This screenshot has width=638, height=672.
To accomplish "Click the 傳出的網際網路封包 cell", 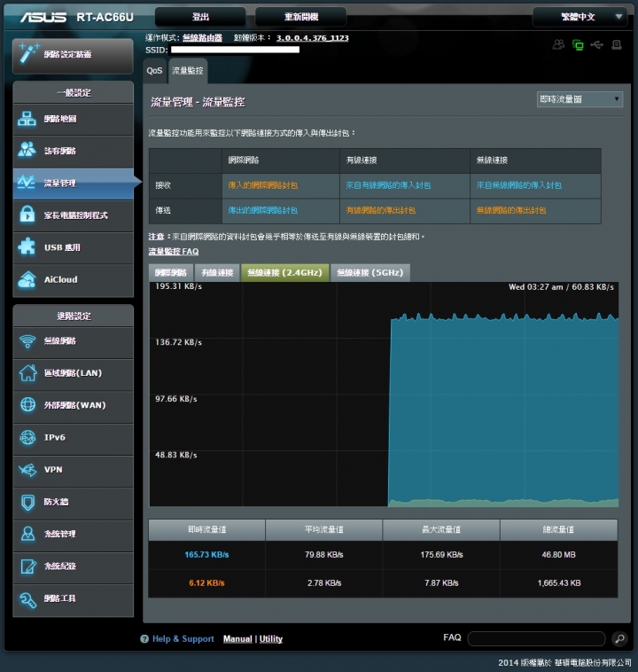I will [x=281, y=210].
